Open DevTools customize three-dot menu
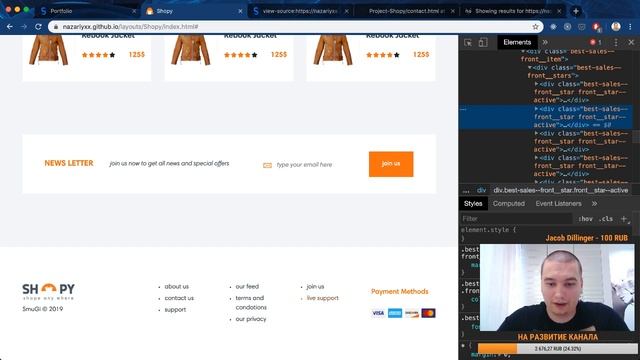This screenshot has width=640, height=360. coord(616,42)
